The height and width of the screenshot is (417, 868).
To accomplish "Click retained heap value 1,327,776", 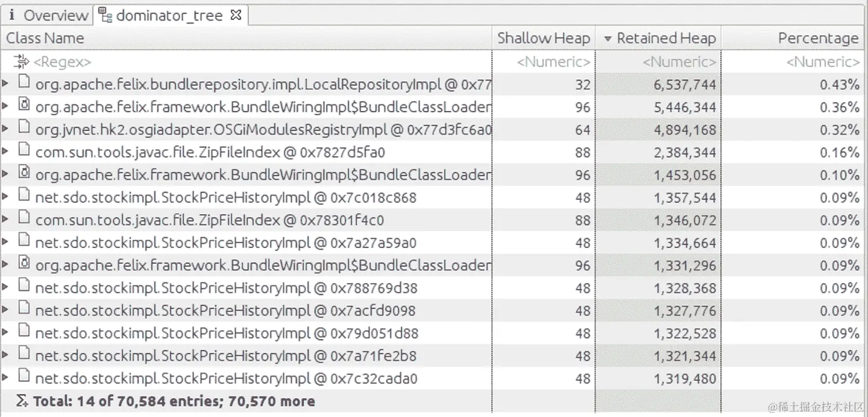I will pyautogui.click(x=685, y=311).
